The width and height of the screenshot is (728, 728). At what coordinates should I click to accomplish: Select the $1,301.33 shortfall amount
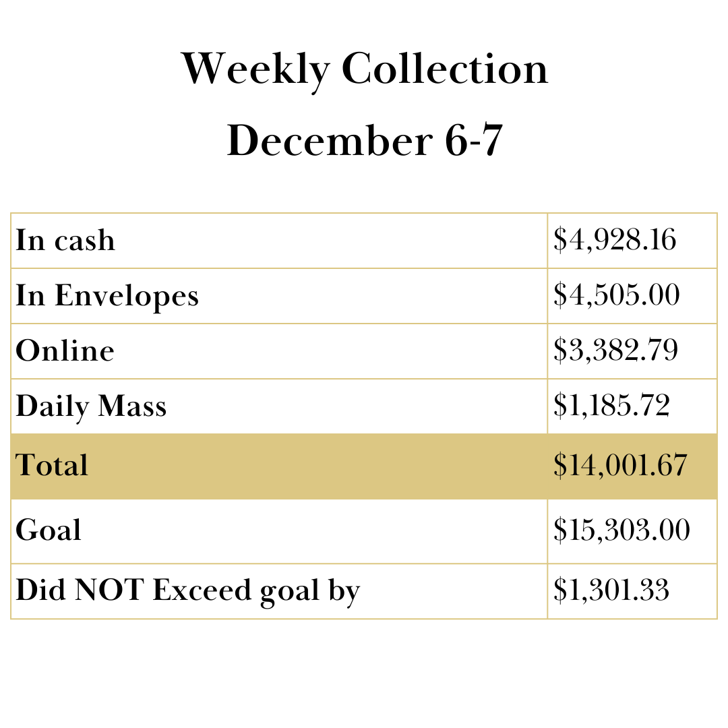[611, 590]
